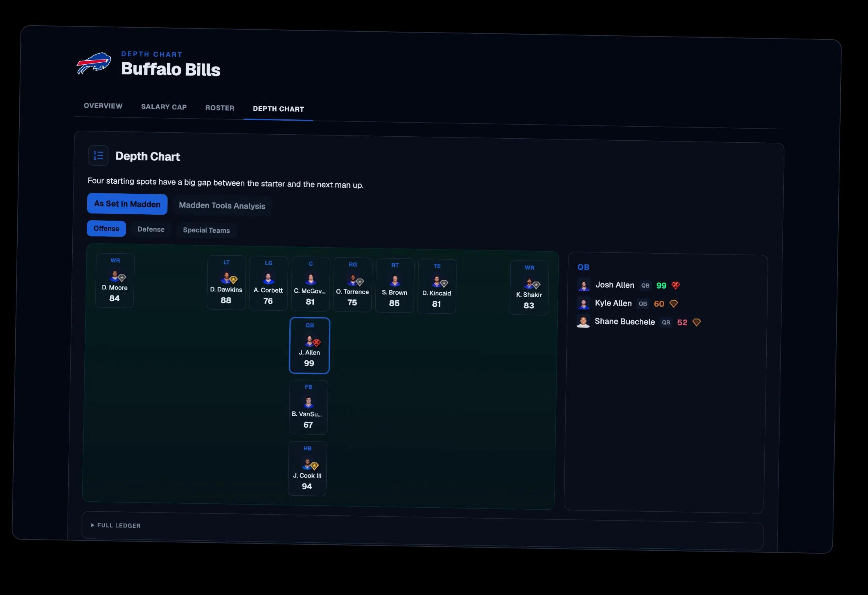Viewport: 868px width, 595px height.
Task: Select the RT position label
Action: click(x=395, y=265)
